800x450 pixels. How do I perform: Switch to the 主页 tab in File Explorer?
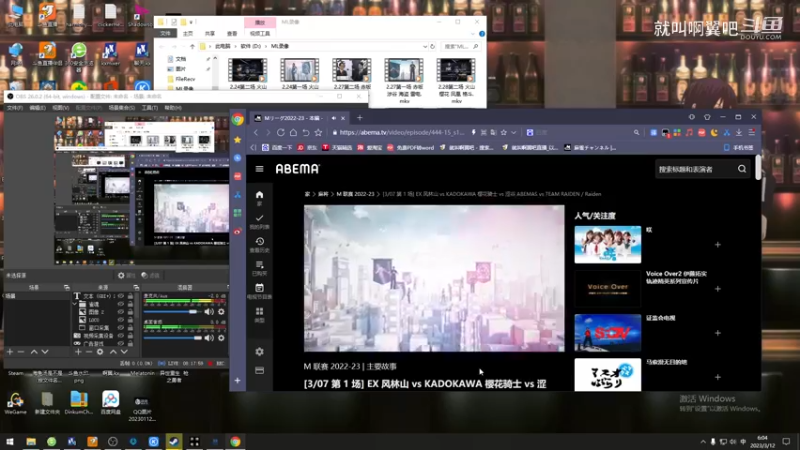(188, 34)
